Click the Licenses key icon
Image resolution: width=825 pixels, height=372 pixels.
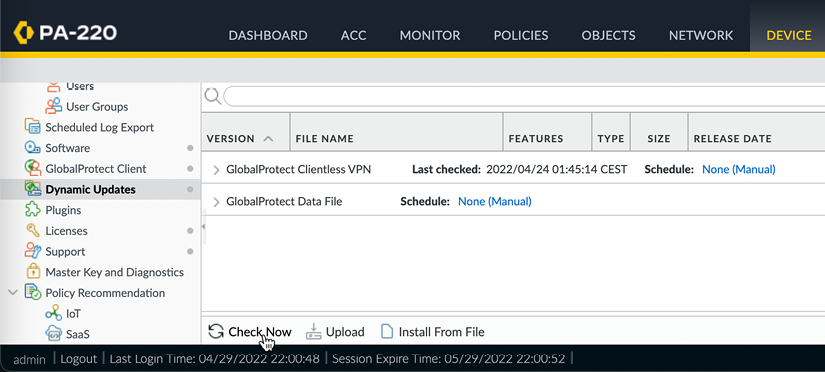[33, 230]
